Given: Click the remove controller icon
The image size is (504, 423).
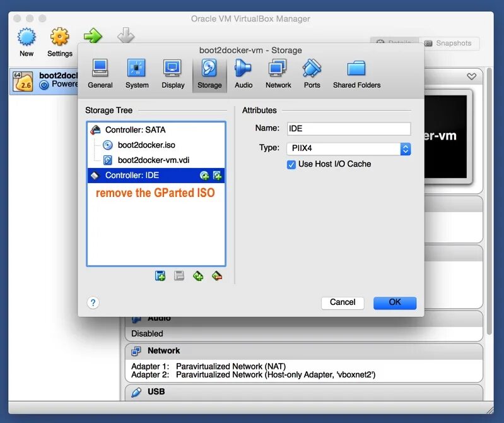Looking at the screenshot, I should (x=179, y=276).
